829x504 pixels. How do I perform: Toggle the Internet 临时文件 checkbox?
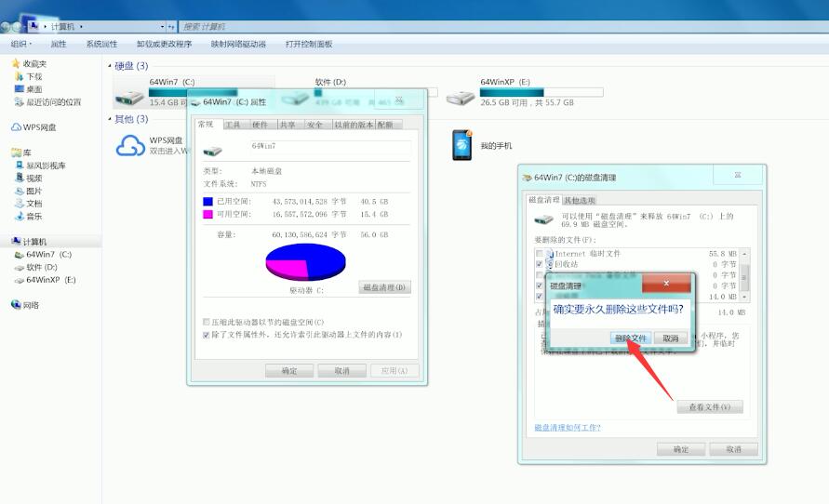pyautogui.click(x=540, y=254)
